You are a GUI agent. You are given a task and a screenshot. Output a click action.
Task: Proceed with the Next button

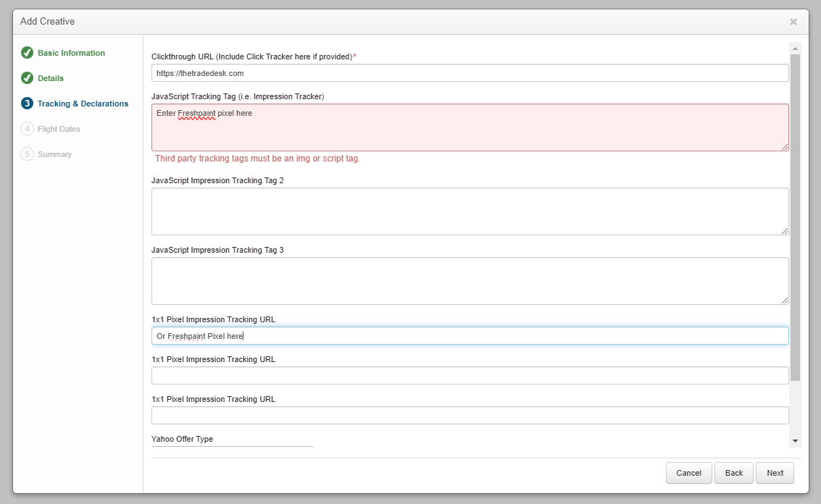[775, 473]
